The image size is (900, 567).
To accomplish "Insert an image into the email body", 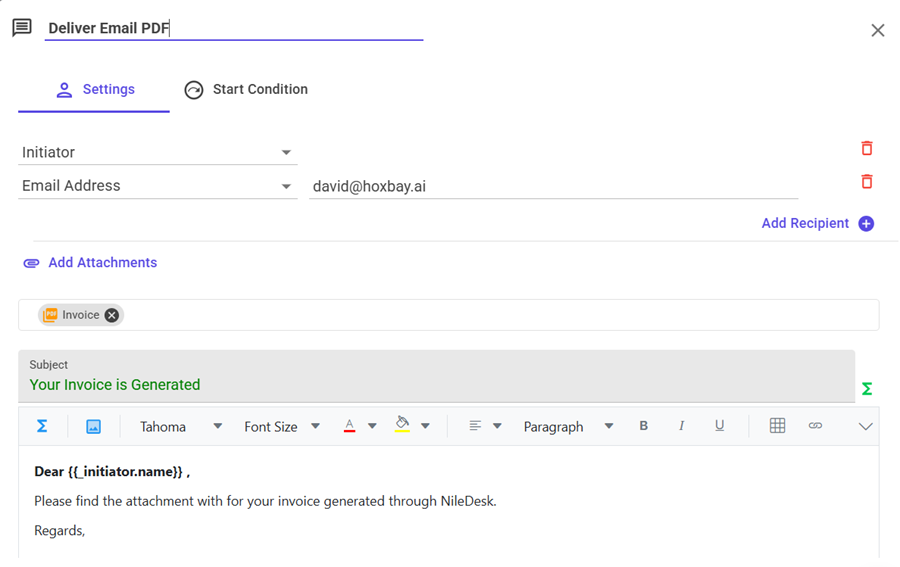I will coord(93,426).
